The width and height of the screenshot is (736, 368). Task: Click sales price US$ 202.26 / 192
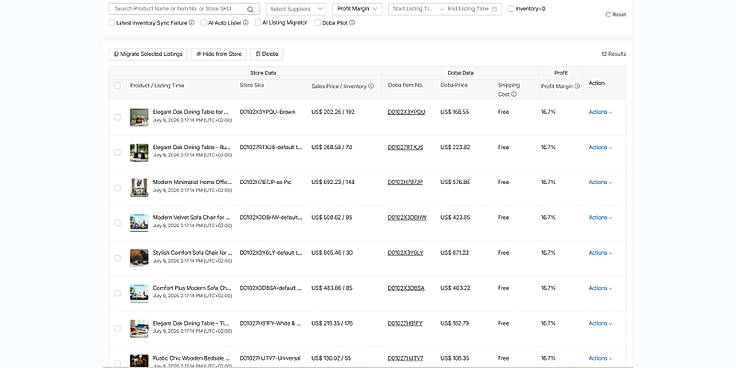tap(333, 112)
